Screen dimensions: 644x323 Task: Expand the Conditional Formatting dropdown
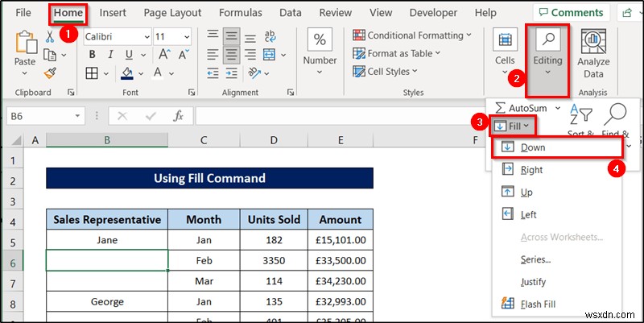[x=469, y=35]
